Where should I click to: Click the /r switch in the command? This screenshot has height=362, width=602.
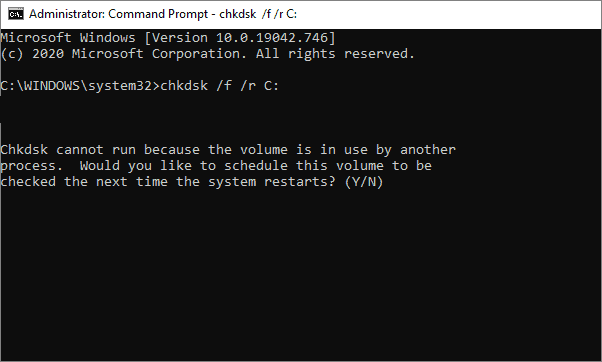pyautogui.click(x=248, y=85)
